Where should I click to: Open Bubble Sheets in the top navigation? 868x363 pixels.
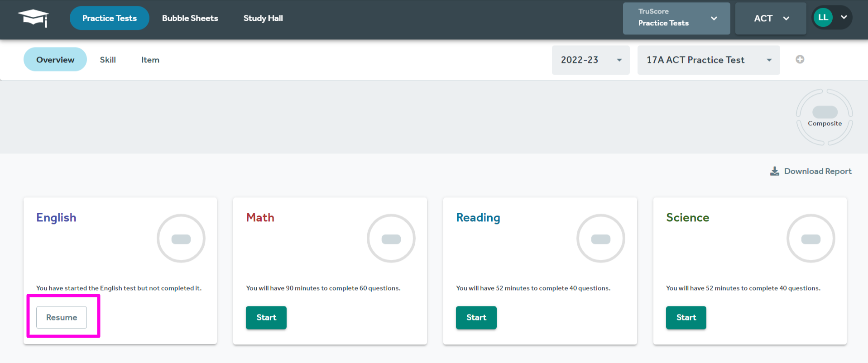[190, 18]
